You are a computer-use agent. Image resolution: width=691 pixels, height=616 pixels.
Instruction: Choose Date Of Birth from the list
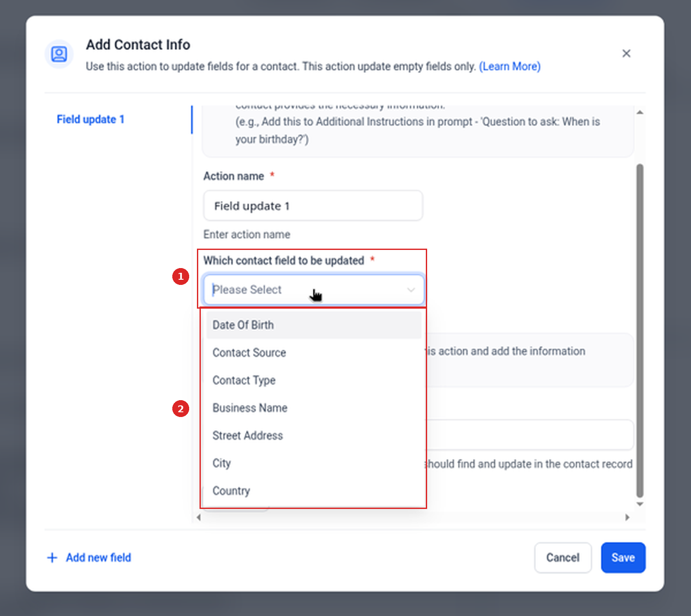(314, 325)
